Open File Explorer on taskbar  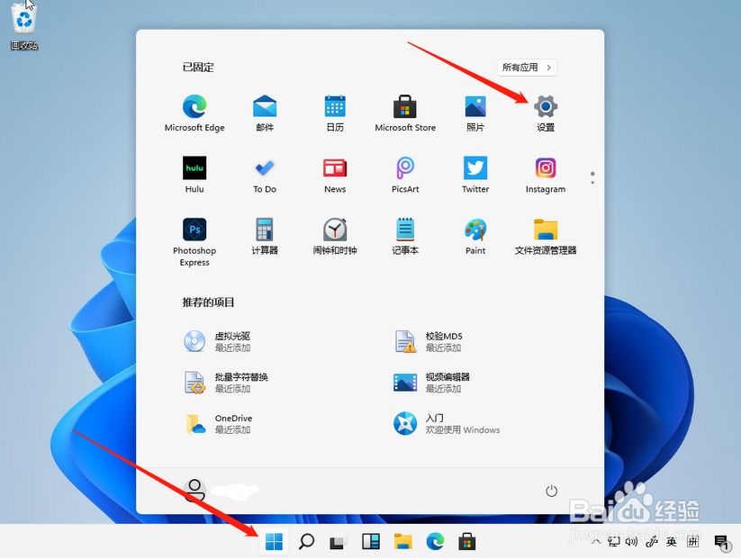click(x=403, y=542)
